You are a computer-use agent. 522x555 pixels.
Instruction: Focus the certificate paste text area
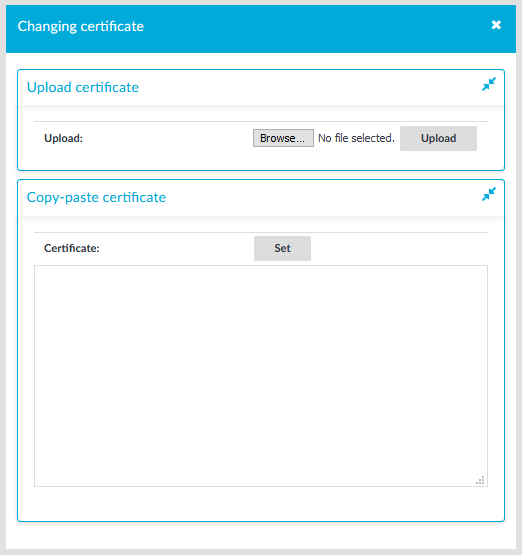[x=261, y=376]
